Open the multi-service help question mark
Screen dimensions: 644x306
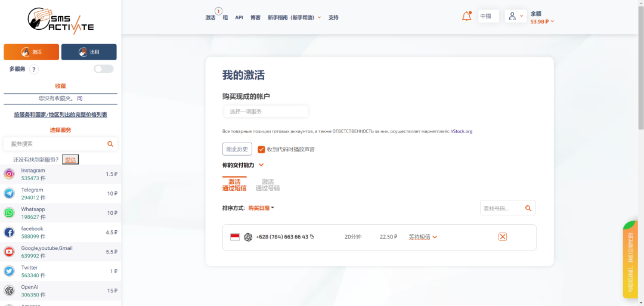click(x=33, y=69)
